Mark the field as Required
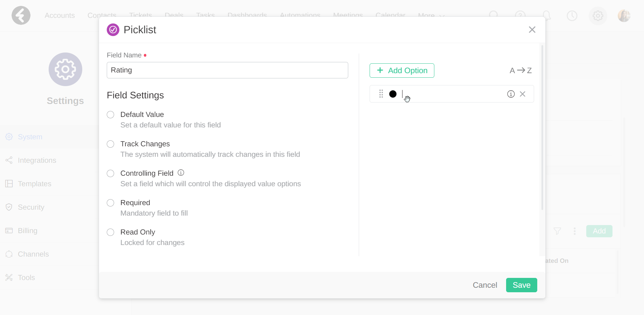 (111, 203)
